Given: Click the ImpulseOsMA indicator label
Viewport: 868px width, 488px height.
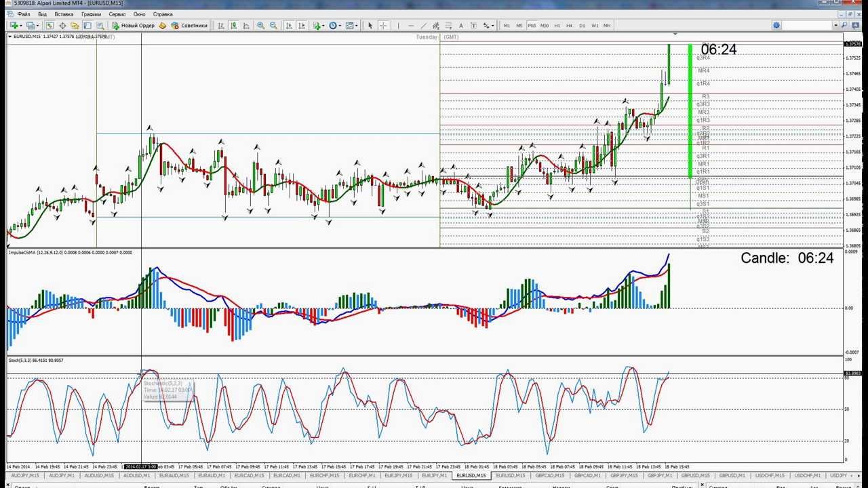Looking at the screenshot, I should 70,252.
